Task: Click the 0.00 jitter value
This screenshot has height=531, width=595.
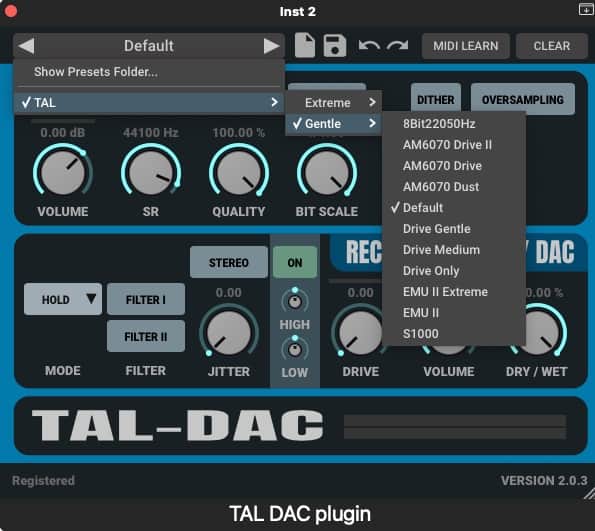Action: point(228,293)
